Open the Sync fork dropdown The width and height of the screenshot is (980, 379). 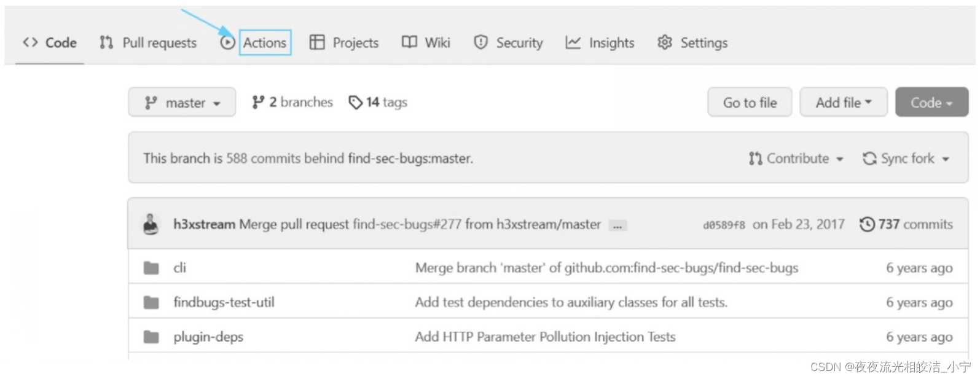906,158
